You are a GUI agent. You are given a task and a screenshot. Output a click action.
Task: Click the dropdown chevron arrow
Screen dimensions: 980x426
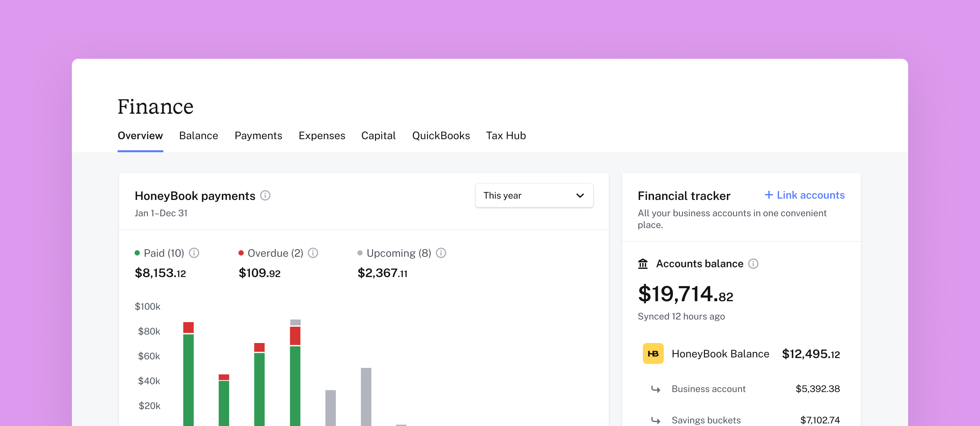point(580,195)
